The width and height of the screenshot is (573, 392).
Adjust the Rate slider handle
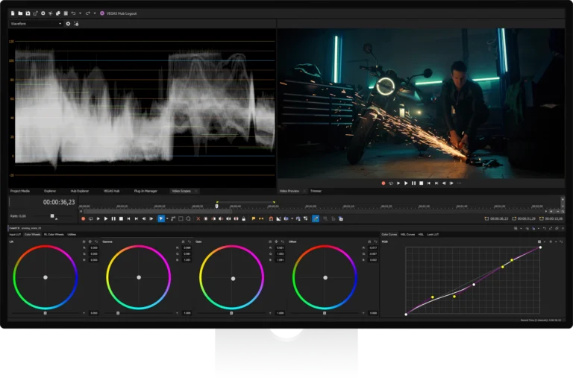tap(52, 216)
